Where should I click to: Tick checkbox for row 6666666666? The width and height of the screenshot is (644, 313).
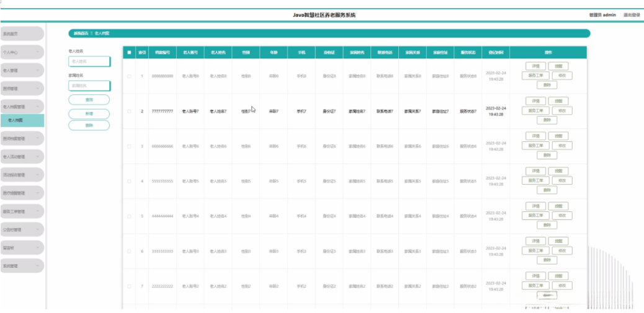129,146
